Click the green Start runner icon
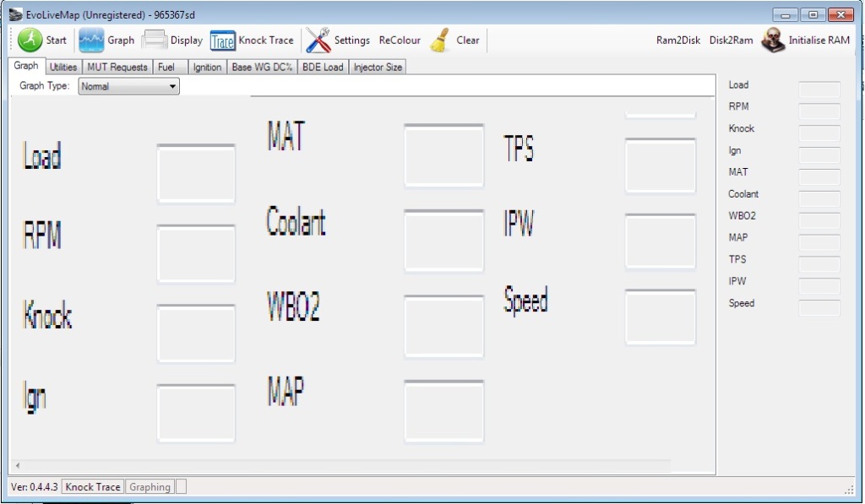This screenshot has height=504, width=865. coord(30,41)
